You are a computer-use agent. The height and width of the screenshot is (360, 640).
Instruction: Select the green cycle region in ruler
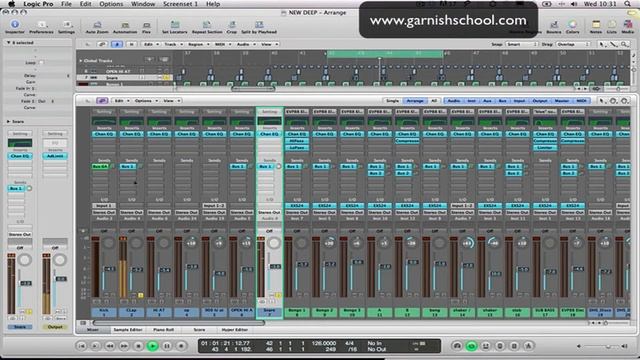point(384,53)
